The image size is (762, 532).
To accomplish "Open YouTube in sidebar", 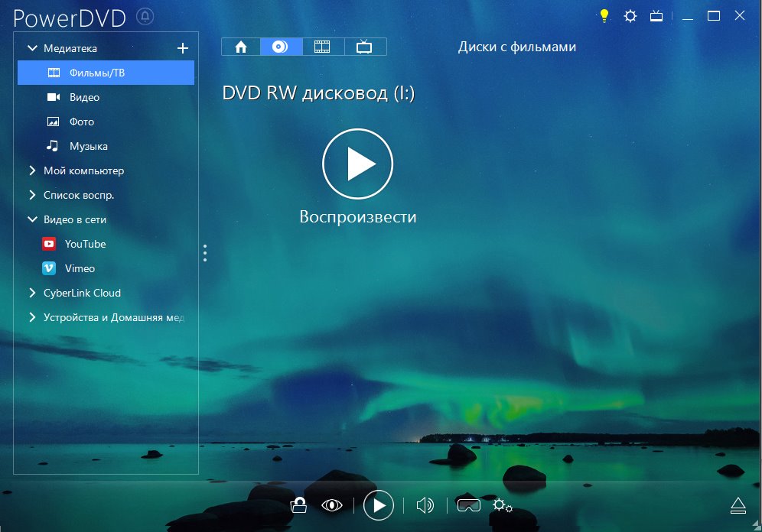I will coord(84,244).
